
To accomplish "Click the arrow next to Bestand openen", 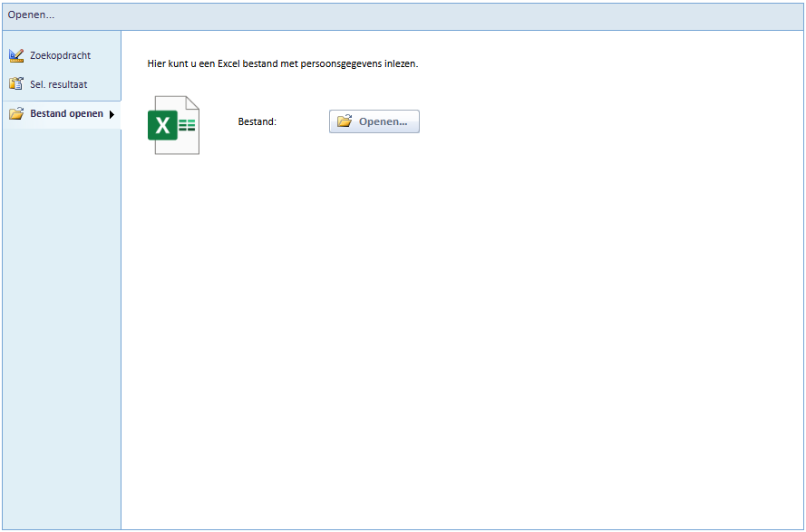I will (112, 114).
